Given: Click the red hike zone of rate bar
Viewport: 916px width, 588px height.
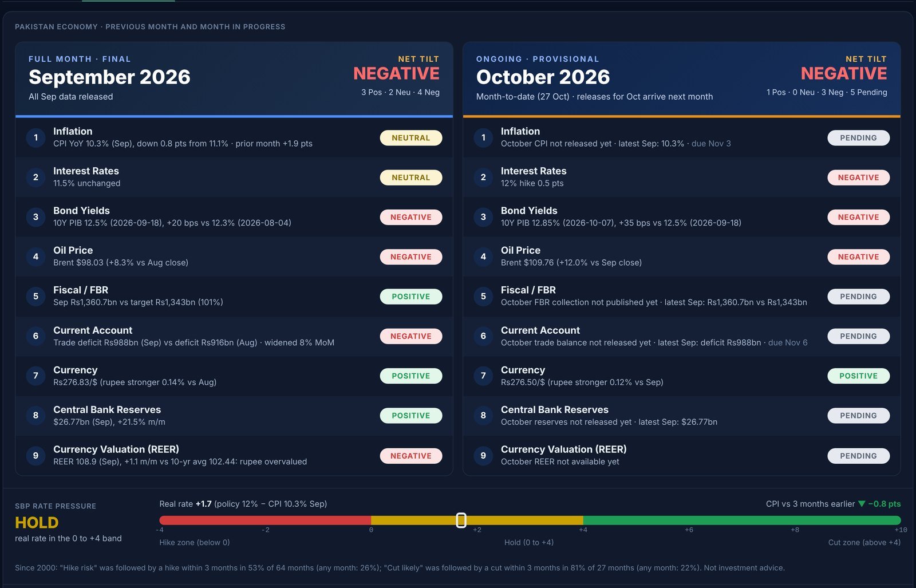Looking at the screenshot, I should click(x=265, y=520).
